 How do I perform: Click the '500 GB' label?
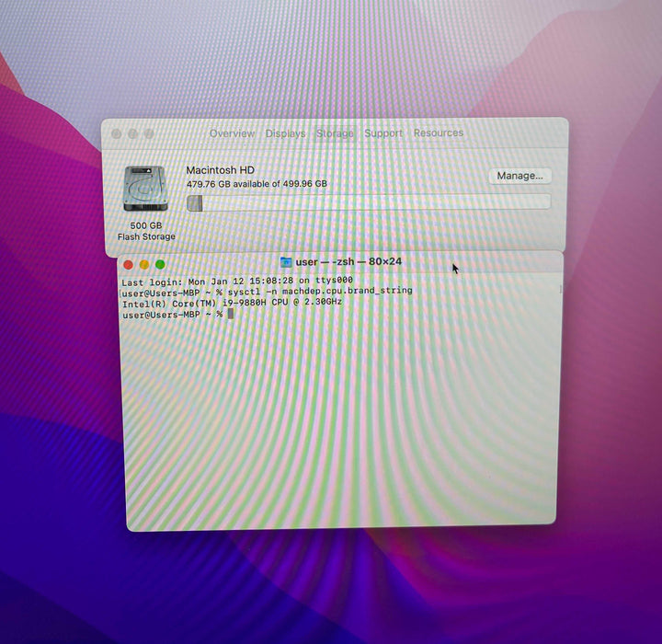pos(145,225)
